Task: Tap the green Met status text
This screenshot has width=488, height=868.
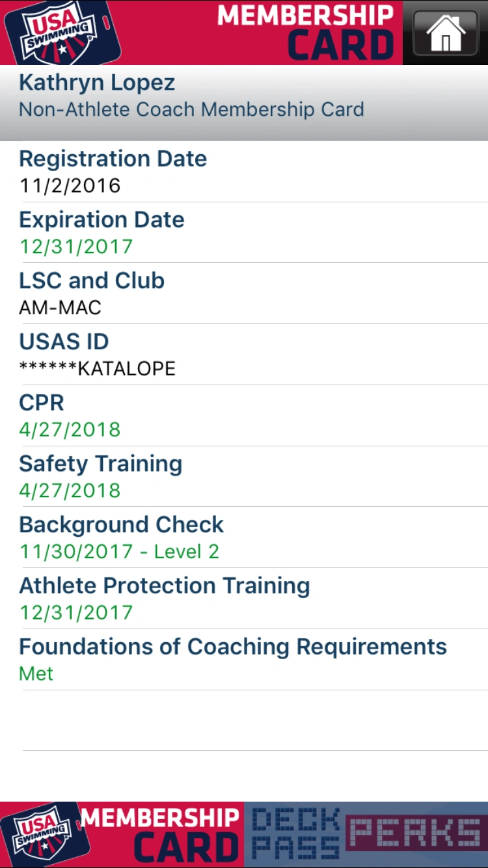Action: pyautogui.click(x=36, y=673)
